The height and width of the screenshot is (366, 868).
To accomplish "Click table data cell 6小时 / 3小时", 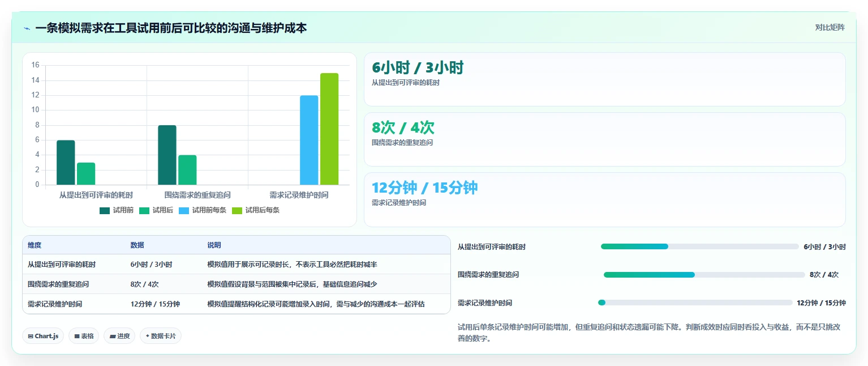I will pos(152,265).
